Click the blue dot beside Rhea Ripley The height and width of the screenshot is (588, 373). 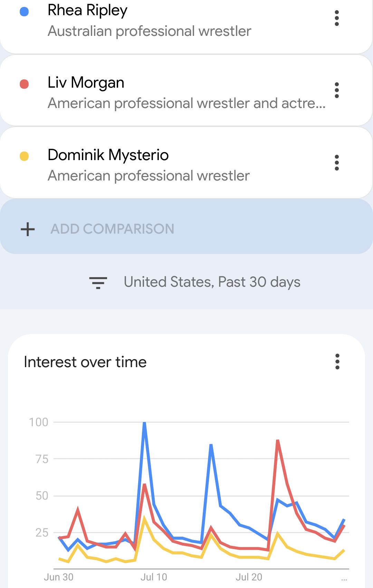click(x=24, y=12)
